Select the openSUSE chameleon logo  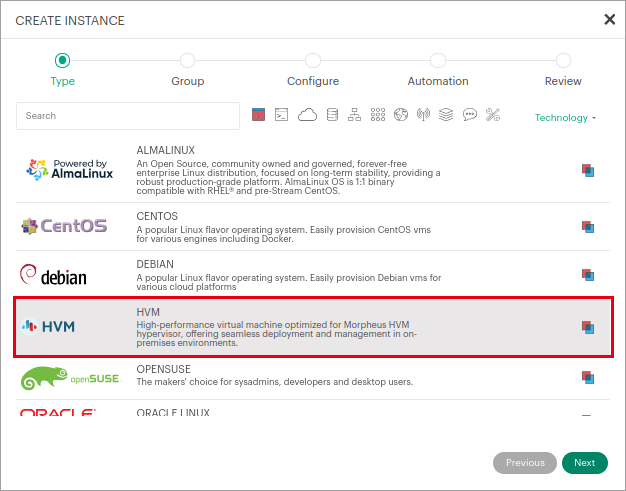click(x=71, y=378)
